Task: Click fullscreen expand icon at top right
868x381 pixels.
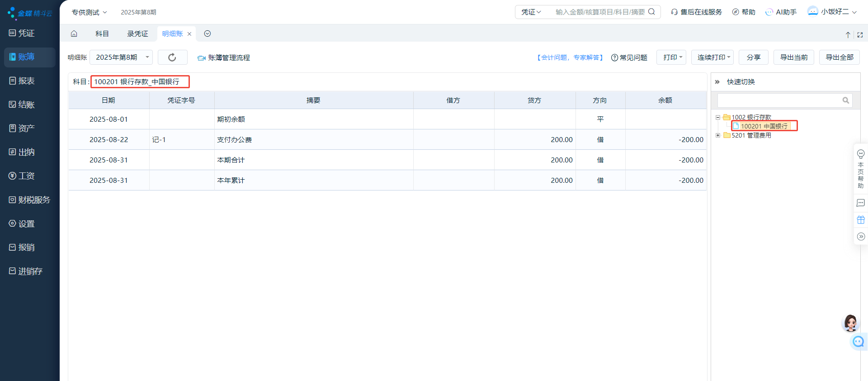Action: pos(860,35)
